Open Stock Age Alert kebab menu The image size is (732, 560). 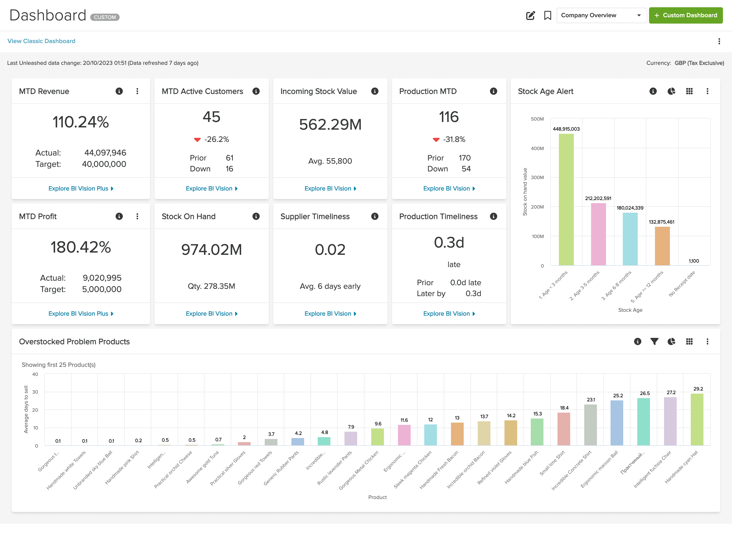pos(707,91)
